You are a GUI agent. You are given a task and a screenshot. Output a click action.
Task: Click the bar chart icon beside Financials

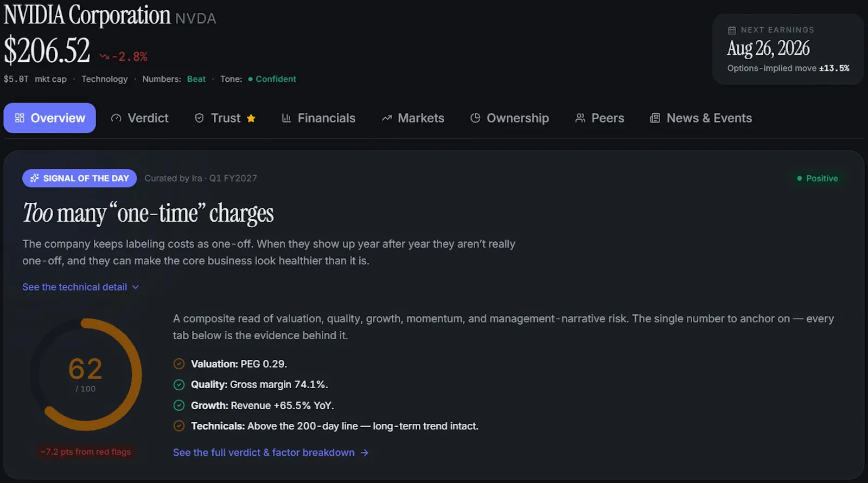pos(286,118)
